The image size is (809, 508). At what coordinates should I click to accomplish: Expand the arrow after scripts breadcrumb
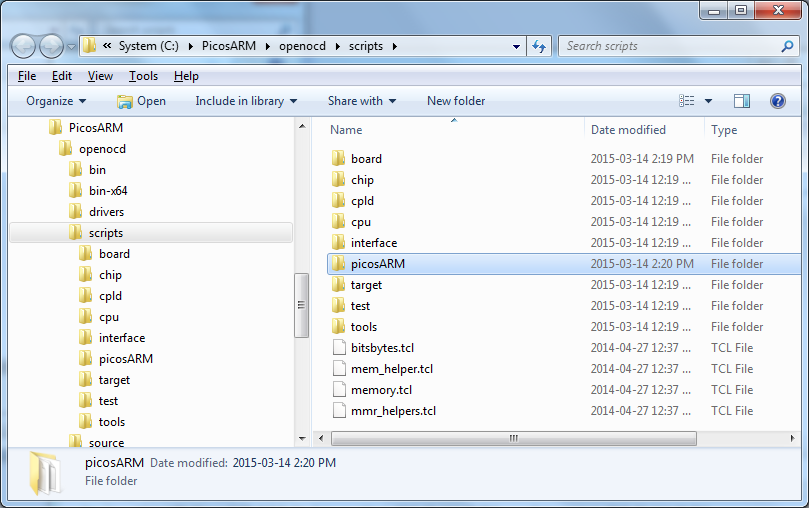pos(395,46)
